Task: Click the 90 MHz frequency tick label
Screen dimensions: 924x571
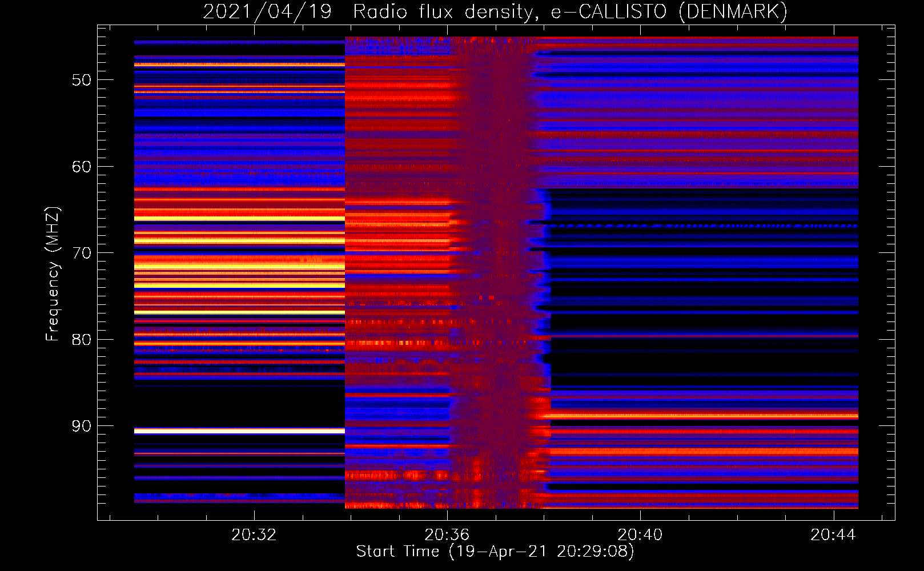Action: [x=82, y=426]
